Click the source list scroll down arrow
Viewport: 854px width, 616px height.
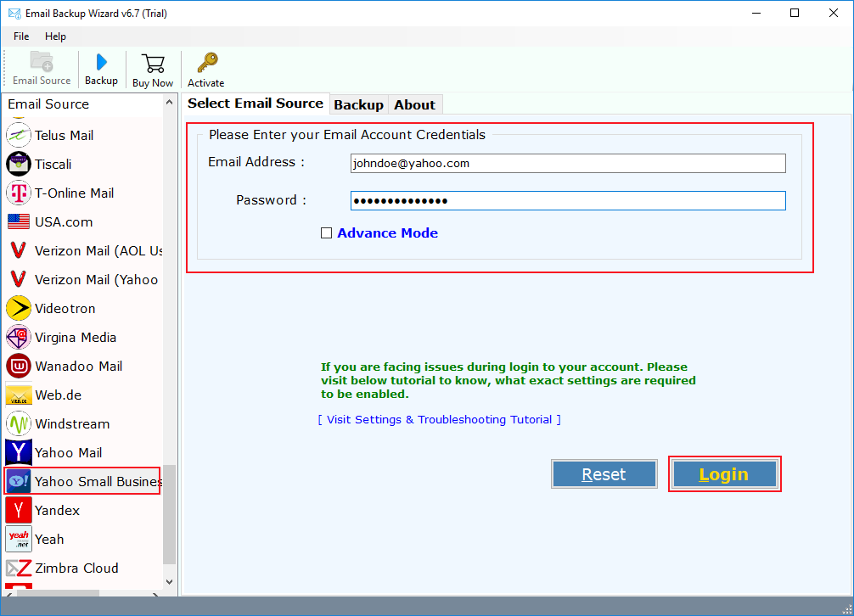170,582
